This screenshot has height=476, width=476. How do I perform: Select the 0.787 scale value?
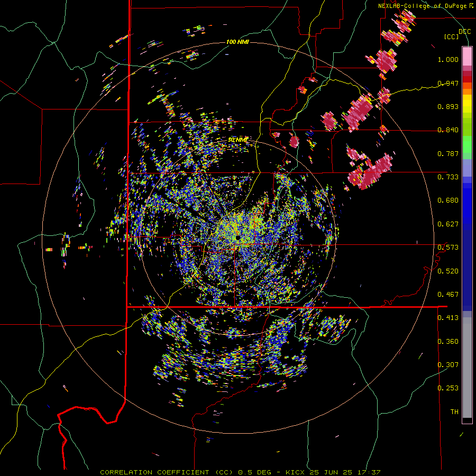448,153
